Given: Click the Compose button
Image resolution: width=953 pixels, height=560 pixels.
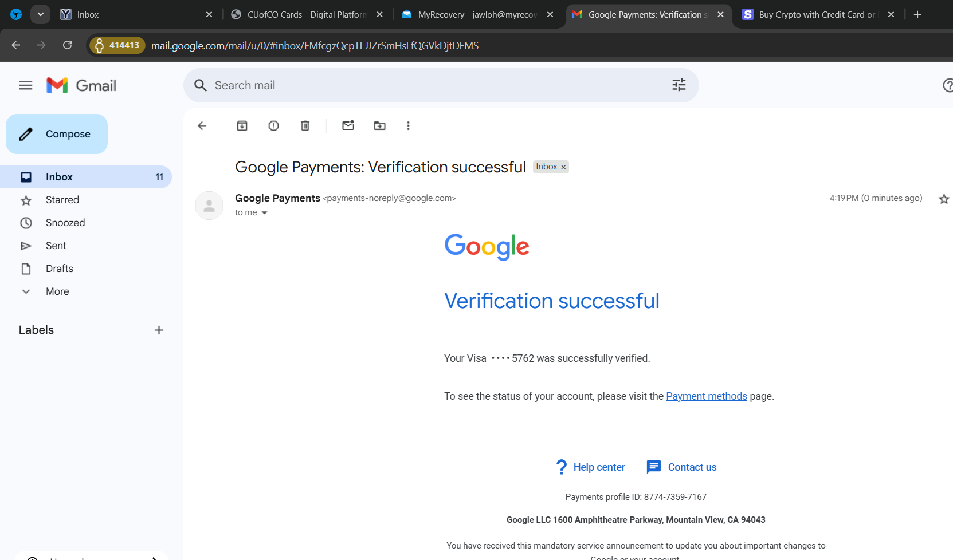Looking at the screenshot, I should (x=57, y=134).
